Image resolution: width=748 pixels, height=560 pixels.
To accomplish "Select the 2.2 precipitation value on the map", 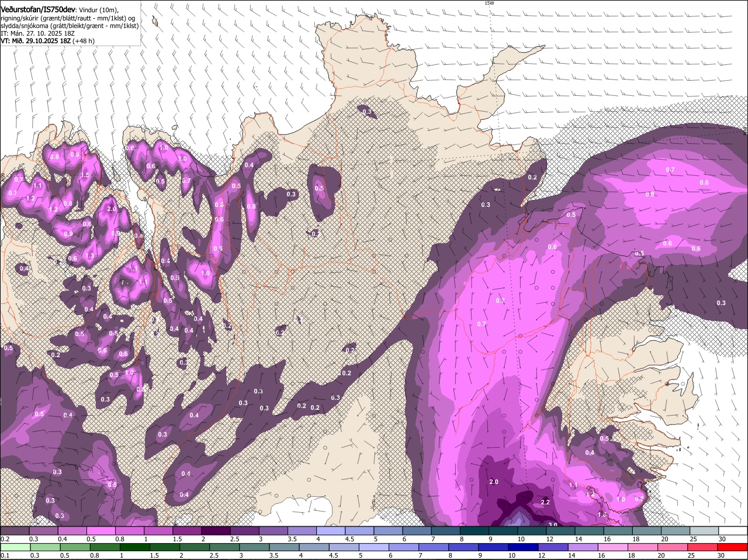I will point(545,502).
